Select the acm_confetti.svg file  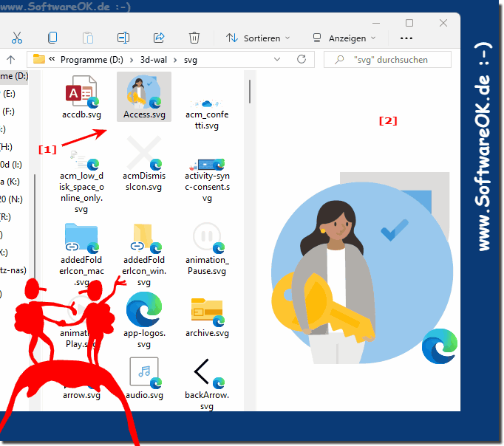pyautogui.click(x=207, y=114)
